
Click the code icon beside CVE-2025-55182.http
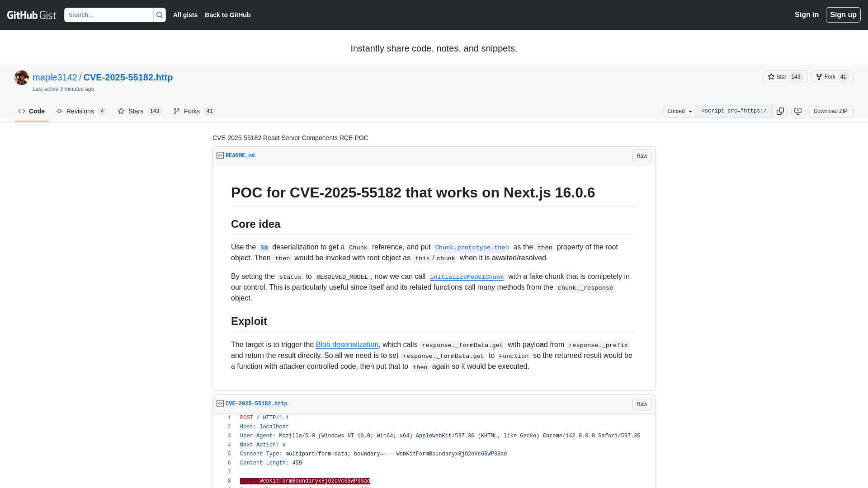click(x=220, y=404)
